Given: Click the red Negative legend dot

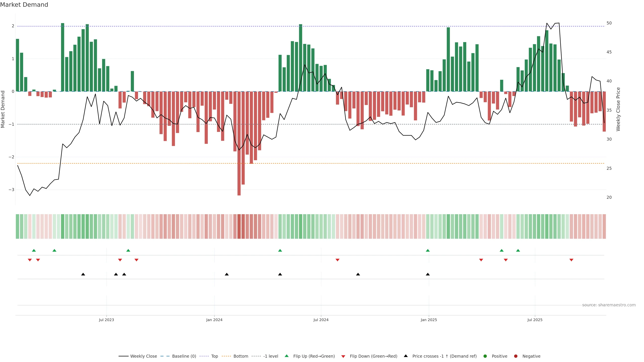Looking at the screenshot, I should [516, 356].
